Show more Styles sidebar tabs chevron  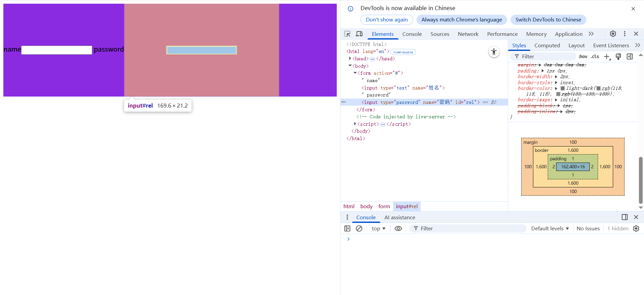638,45
